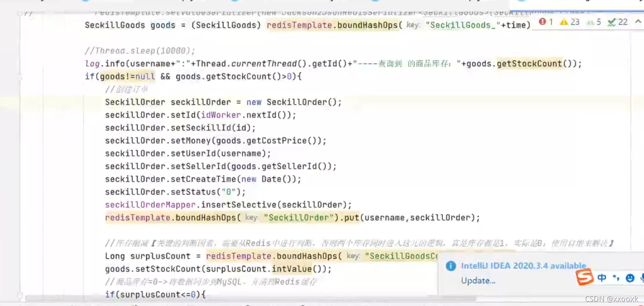Click redisTemplate.boundHashOps on SeckillGoods goods line
The height and width of the screenshot is (306, 644).
(332, 25)
